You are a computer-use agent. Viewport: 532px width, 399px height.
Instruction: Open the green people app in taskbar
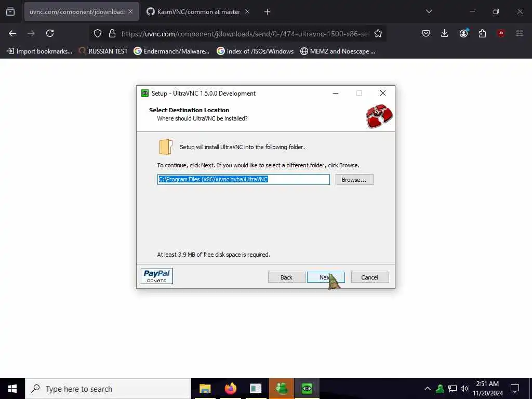click(x=281, y=389)
